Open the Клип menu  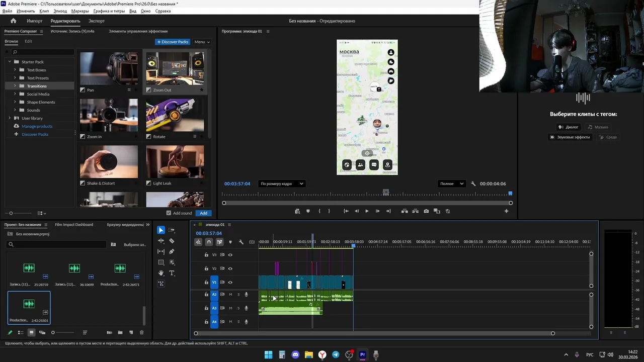click(x=44, y=11)
